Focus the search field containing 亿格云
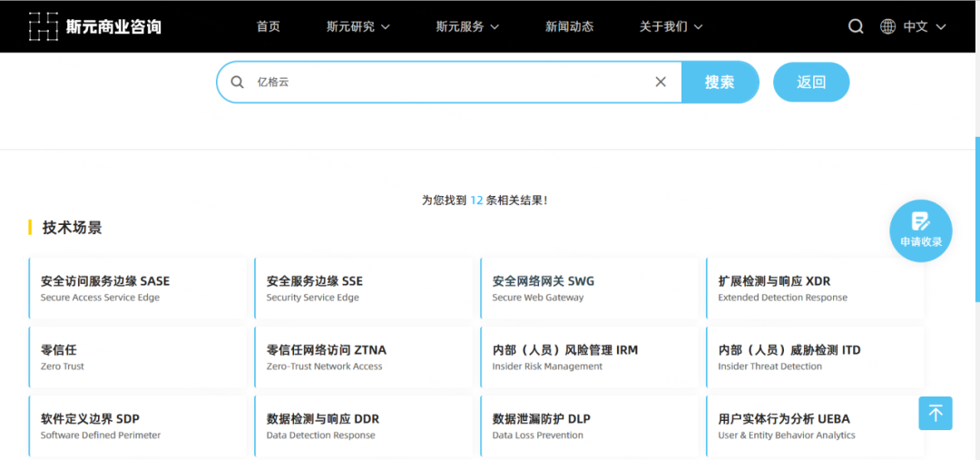The width and height of the screenshot is (980, 460). click(x=449, y=82)
